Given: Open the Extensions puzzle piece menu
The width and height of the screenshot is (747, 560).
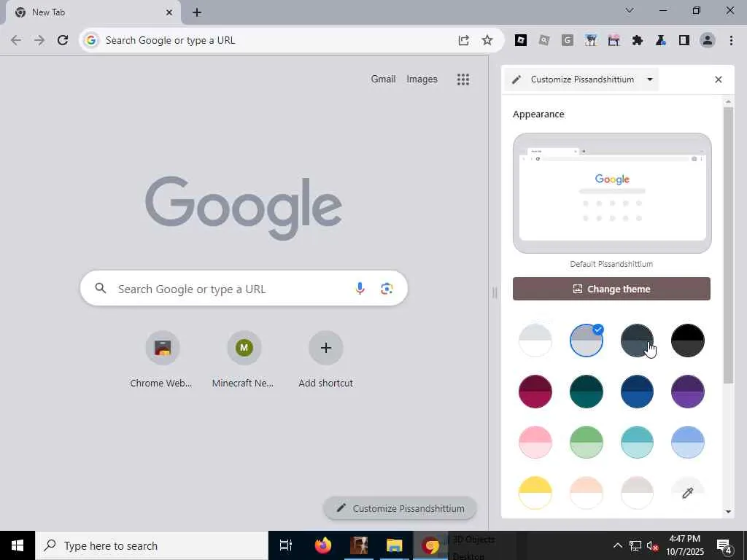Looking at the screenshot, I should pos(638,41).
